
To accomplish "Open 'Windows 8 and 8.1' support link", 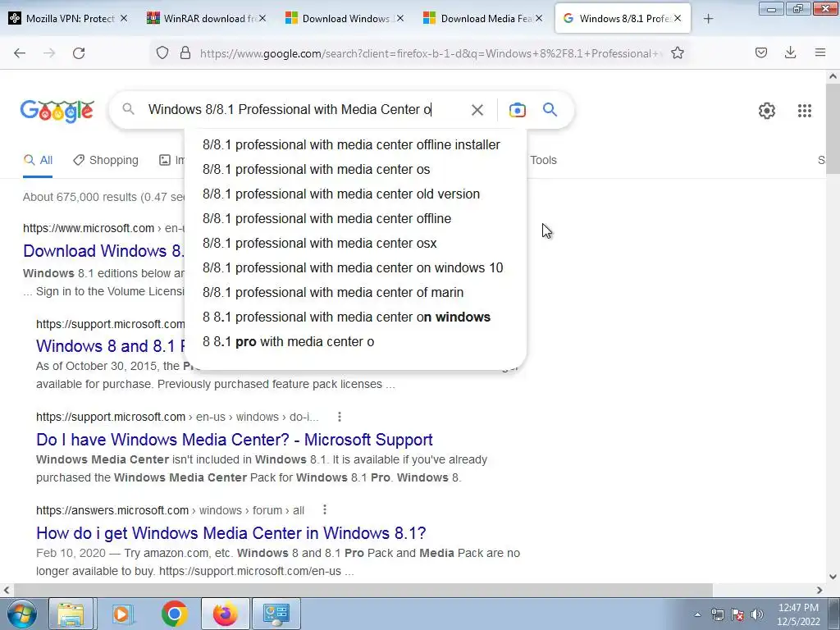I will [x=111, y=346].
